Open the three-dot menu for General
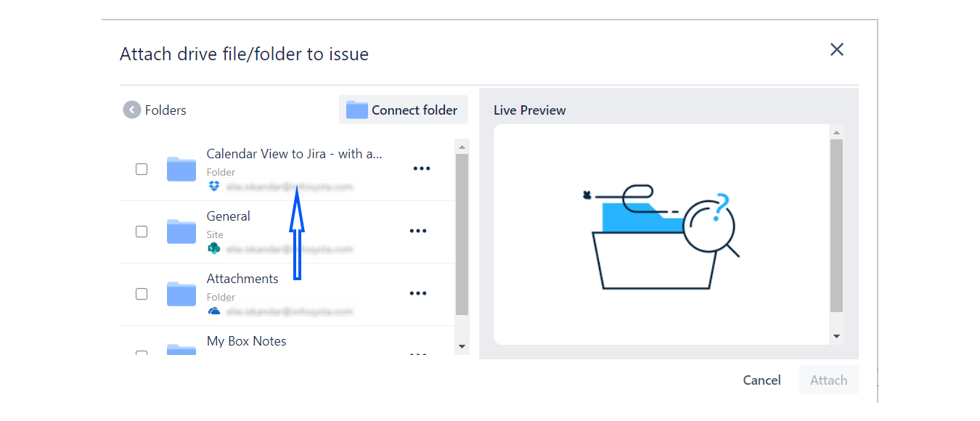Image resolution: width=980 pixels, height=421 pixels. (418, 232)
